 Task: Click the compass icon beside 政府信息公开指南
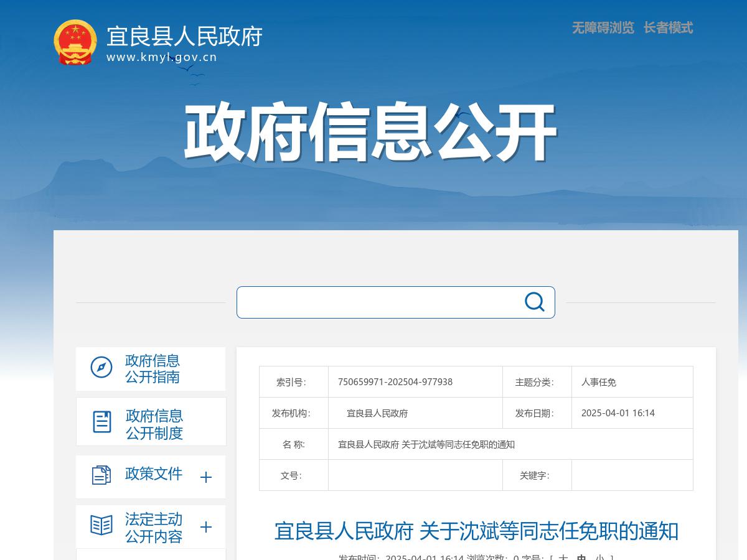click(x=100, y=368)
